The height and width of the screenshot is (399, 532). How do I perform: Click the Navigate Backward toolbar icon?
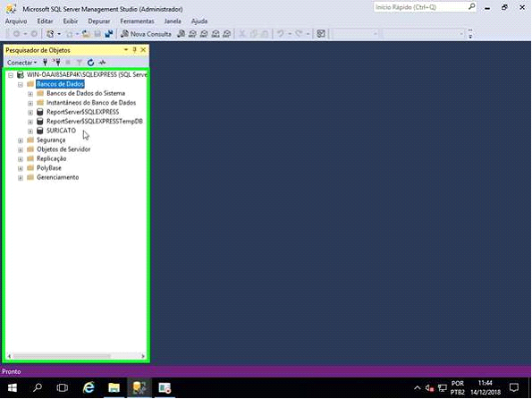click(x=16, y=34)
